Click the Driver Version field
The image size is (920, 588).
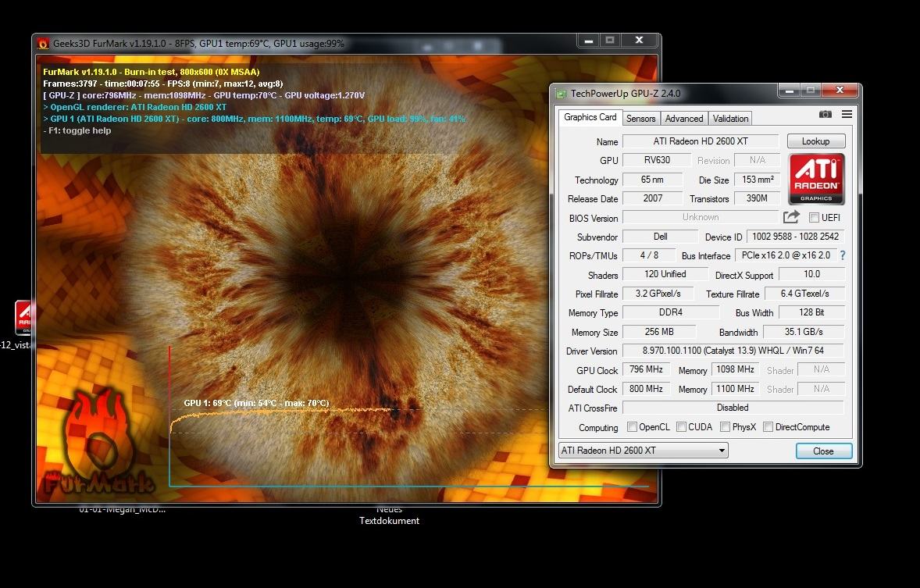point(733,351)
